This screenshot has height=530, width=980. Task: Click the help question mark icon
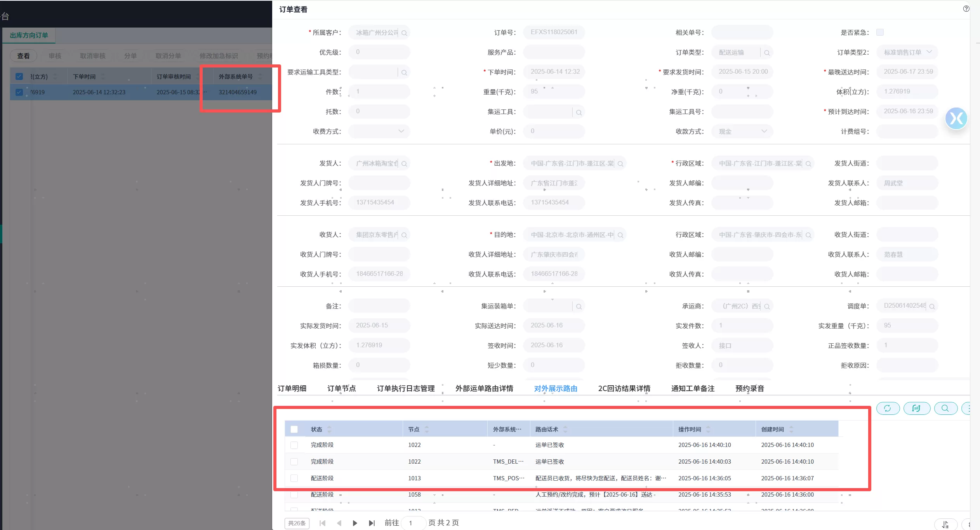[966, 9]
